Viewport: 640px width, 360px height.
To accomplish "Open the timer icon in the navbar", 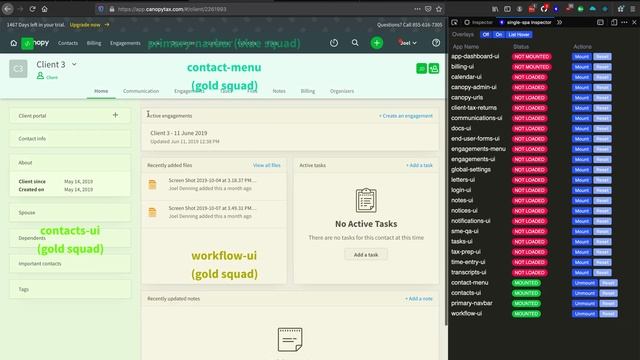I will (x=334, y=43).
